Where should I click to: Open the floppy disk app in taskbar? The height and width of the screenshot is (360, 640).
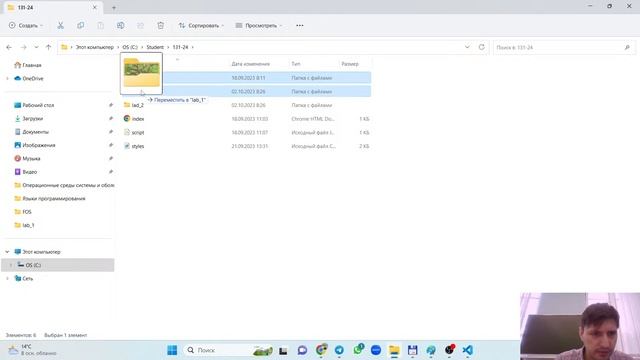pyautogui.click(x=412, y=350)
